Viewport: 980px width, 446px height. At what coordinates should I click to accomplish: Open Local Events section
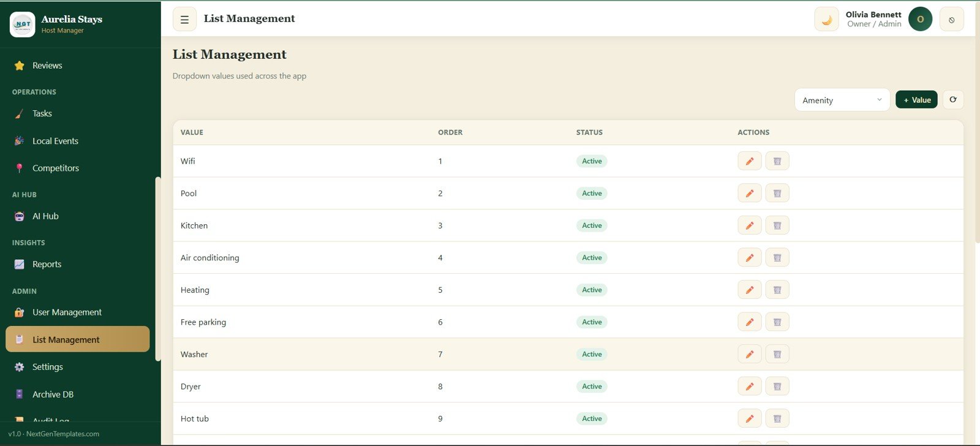point(77,141)
